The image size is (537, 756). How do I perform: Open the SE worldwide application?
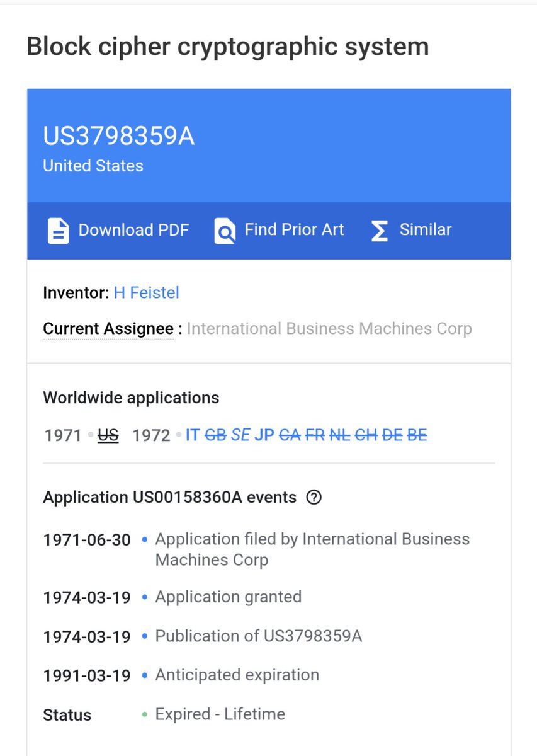[240, 435]
